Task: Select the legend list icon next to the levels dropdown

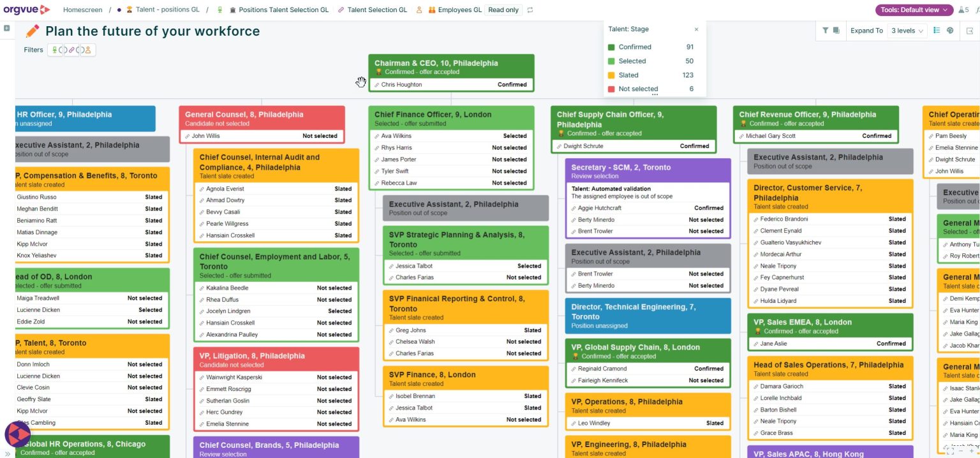Action: coord(937,30)
